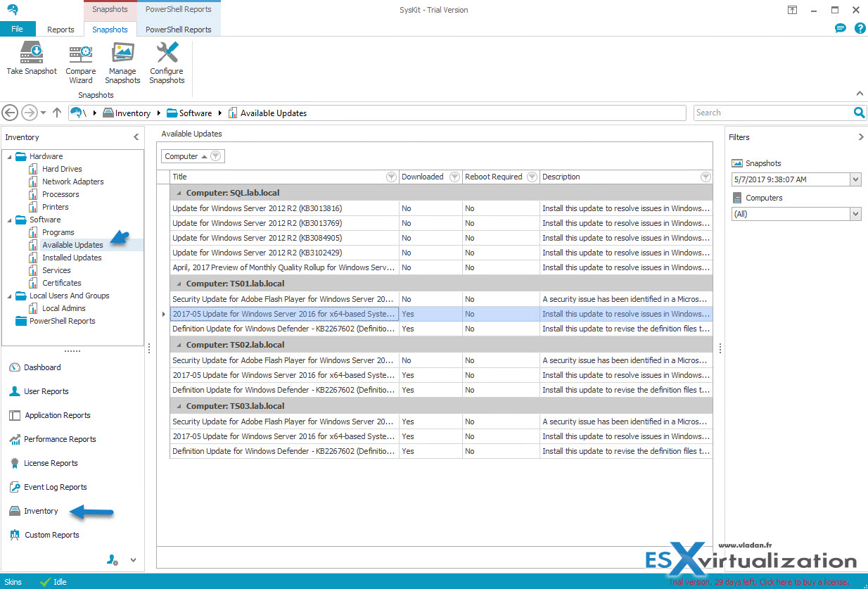Image resolution: width=868 pixels, height=589 pixels.
Task: Open the Computers filter dropdown
Action: [855, 213]
